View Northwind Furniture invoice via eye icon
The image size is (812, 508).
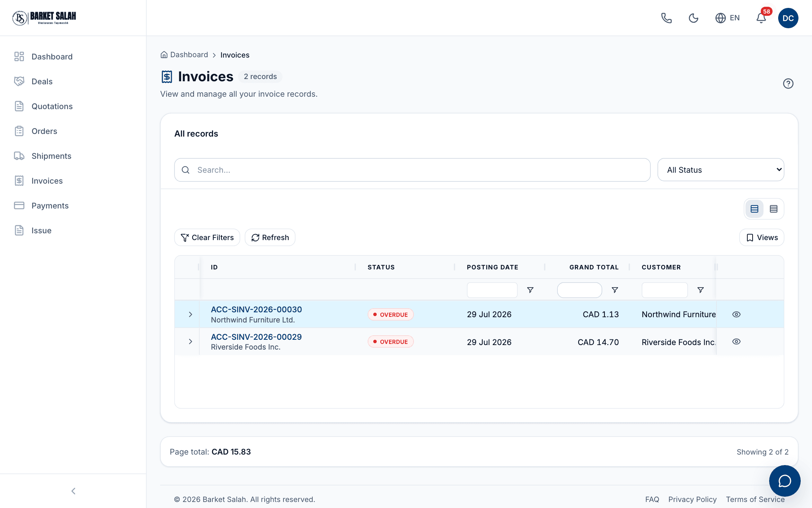(736, 314)
